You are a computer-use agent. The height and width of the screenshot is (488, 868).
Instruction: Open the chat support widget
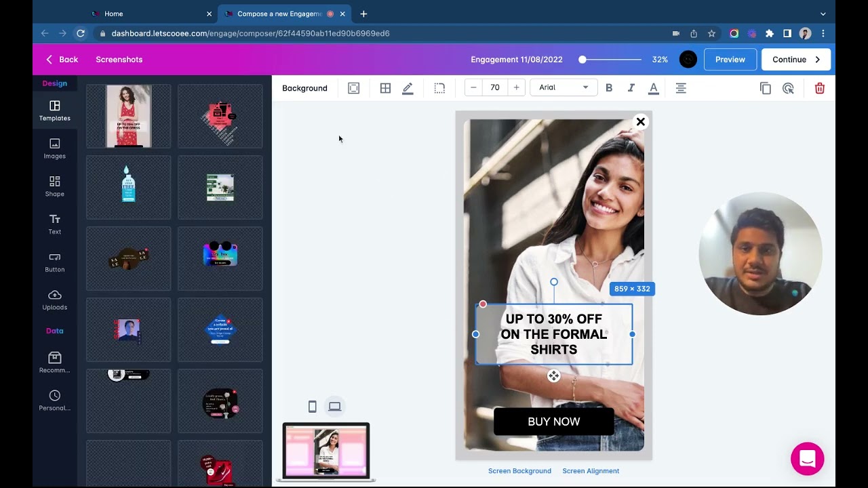tap(807, 459)
